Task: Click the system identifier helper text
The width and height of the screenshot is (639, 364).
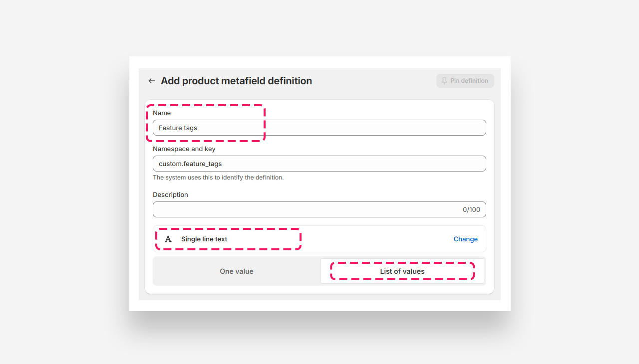Action: tap(218, 178)
